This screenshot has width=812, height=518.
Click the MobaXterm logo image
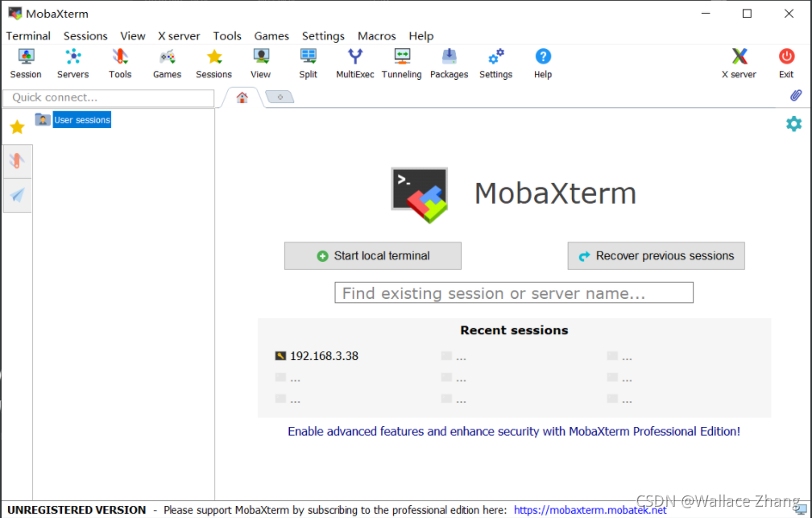(420, 195)
